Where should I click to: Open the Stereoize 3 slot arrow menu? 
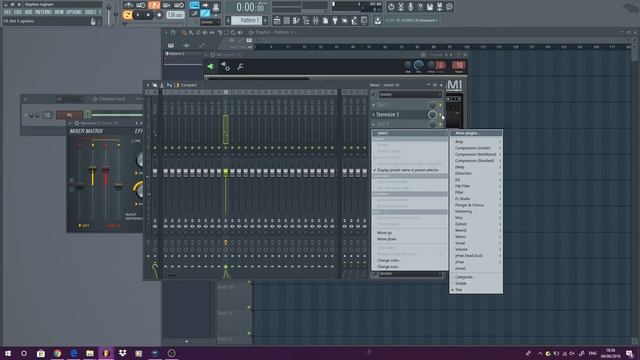click(373, 115)
